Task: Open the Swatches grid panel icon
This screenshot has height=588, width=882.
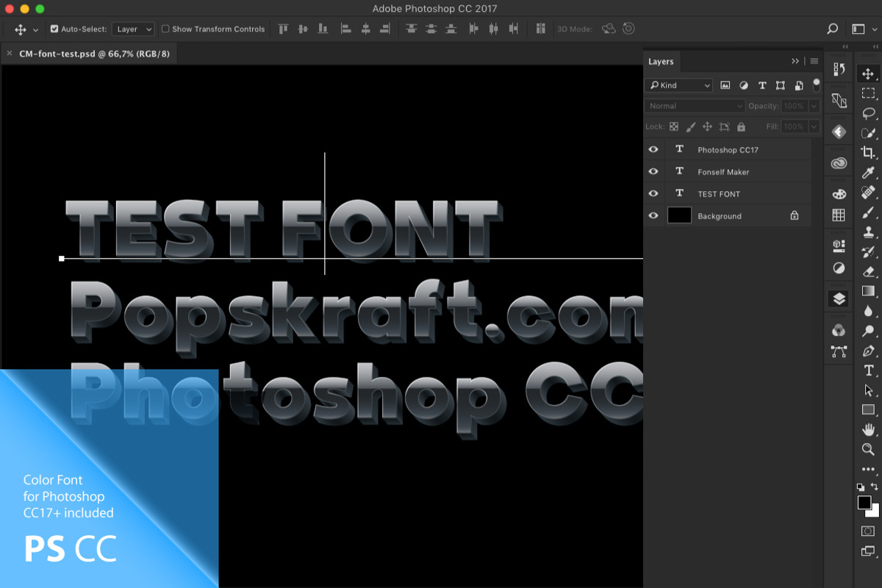Action: (x=839, y=215)
